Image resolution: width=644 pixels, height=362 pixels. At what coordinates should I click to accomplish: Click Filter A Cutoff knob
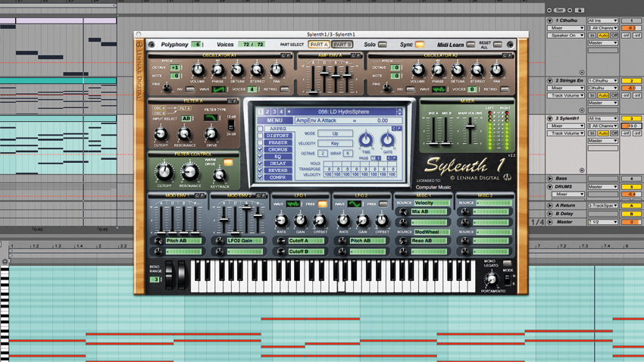(161, 134)
